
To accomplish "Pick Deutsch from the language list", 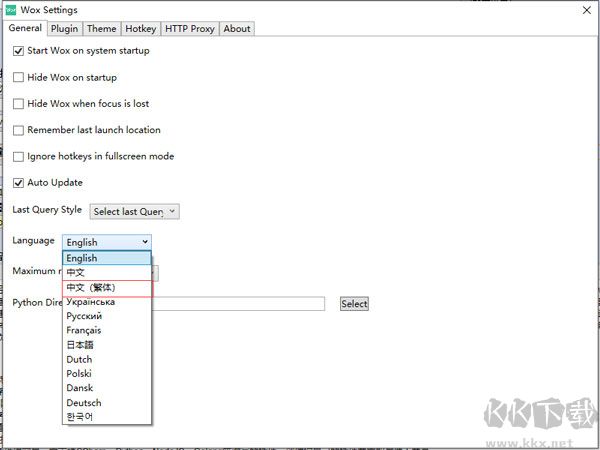I will click(x=83, y=403).
